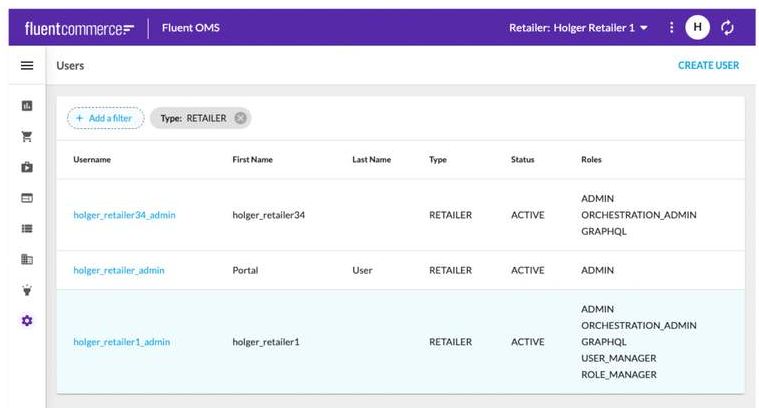The height and width of the screenshot is (408, 759).
Task: Open user holger_retailer34_admin
Action: click(124, 215)
